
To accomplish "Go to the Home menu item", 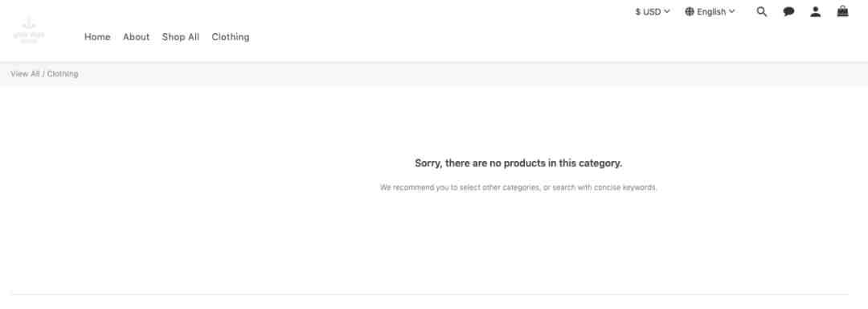I will click(x=97, y=37).
